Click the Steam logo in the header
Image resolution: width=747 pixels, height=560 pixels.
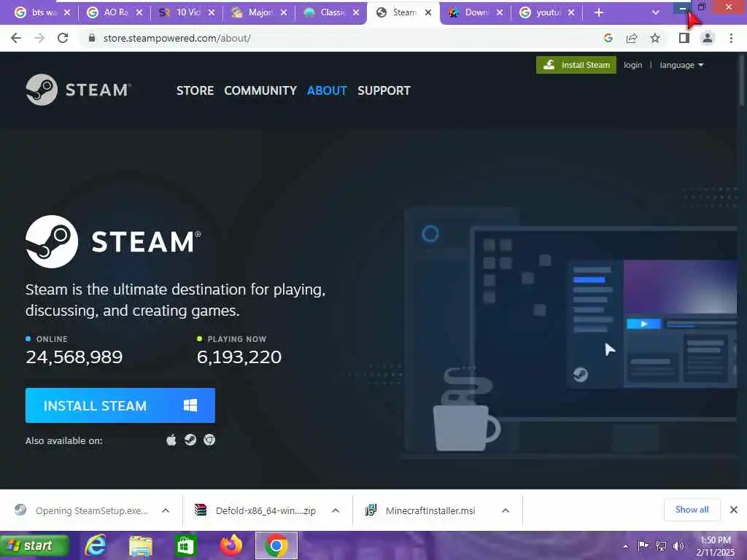(79, 90)
